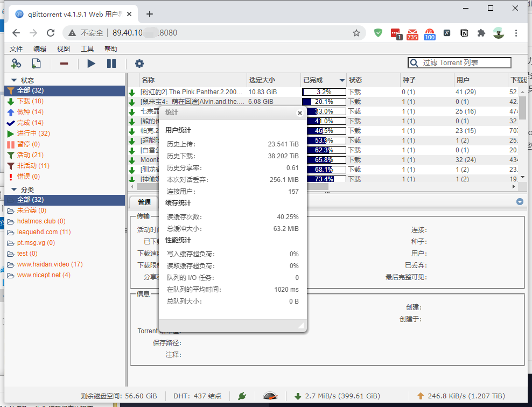Open 帮助 menu
Viewport: 532px width, 407px height.
click(111, 49)
